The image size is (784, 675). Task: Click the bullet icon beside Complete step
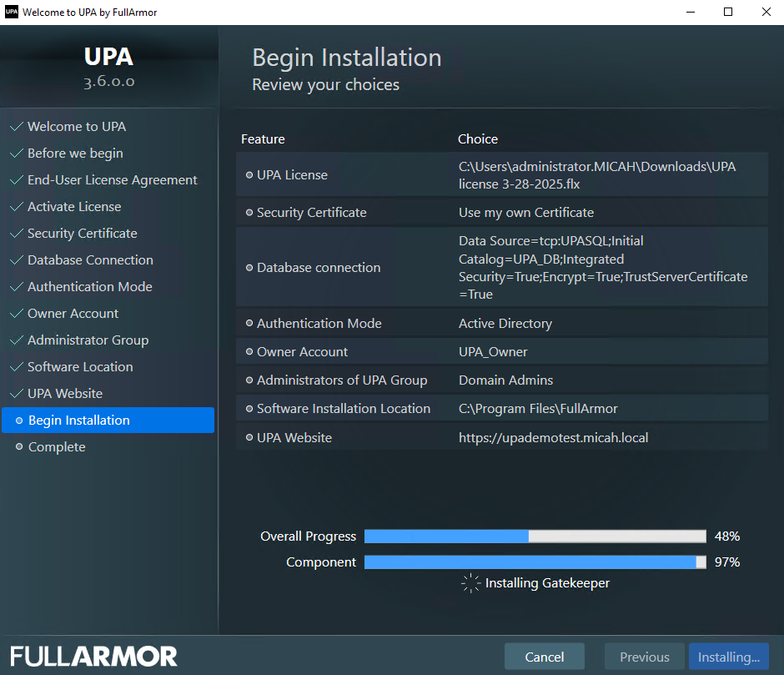tap(19, 447)
